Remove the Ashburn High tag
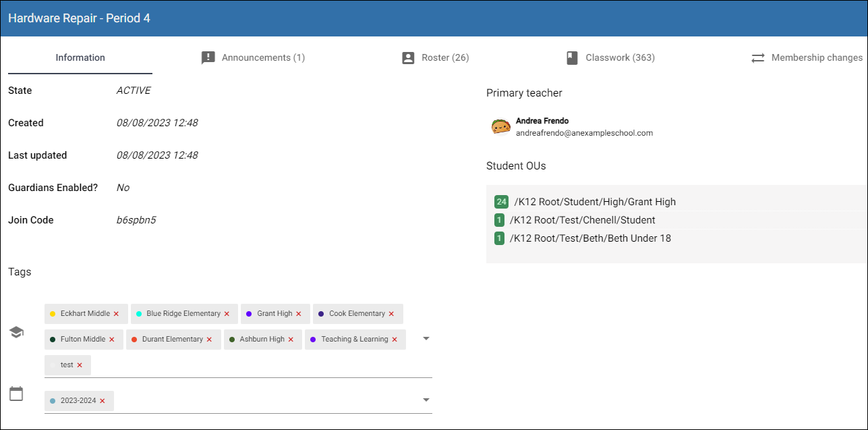 click(291, 340)
